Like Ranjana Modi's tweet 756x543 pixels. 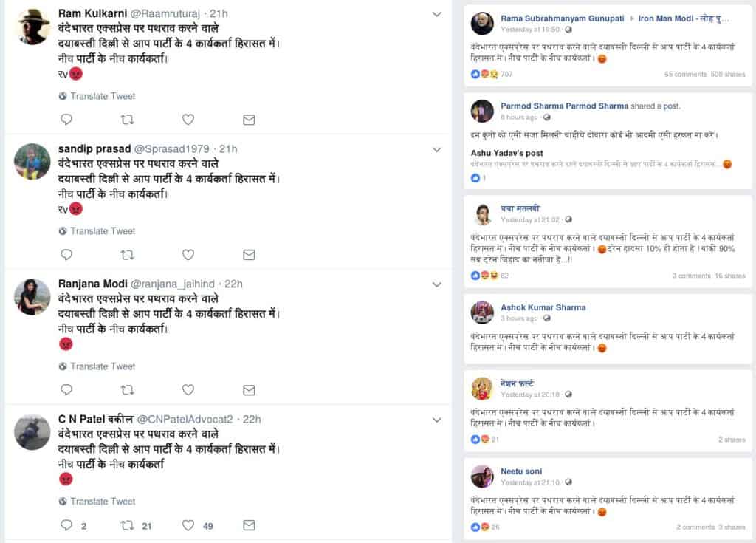click(x=188, y=390)
